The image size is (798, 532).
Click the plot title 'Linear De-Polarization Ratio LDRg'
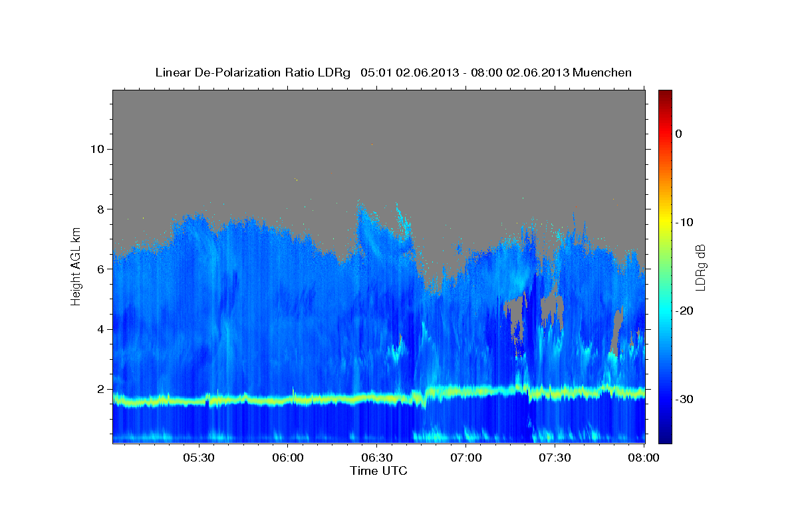(x=252, y=72)
